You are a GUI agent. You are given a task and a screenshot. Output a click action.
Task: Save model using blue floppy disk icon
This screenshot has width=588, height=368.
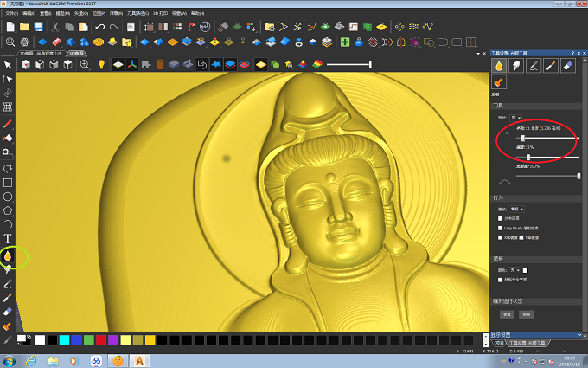click(x=38, y=27)
